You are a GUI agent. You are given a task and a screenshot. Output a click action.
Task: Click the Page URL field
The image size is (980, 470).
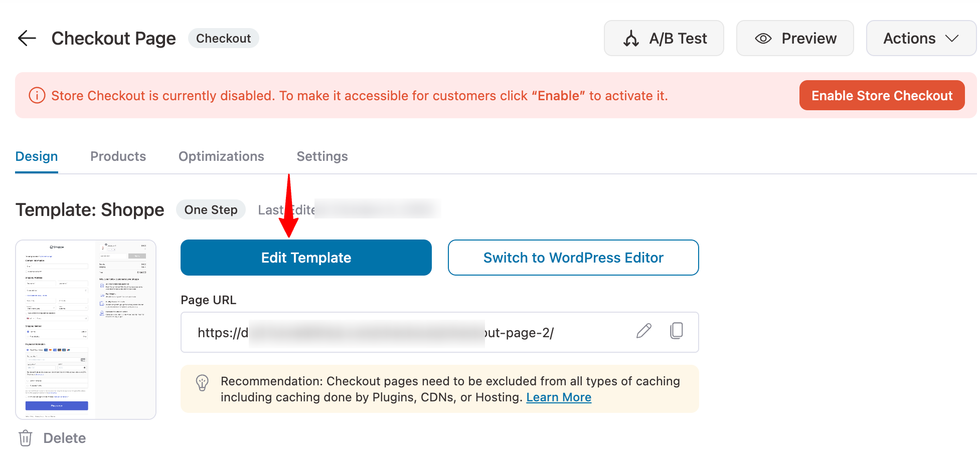coord(401,332)
